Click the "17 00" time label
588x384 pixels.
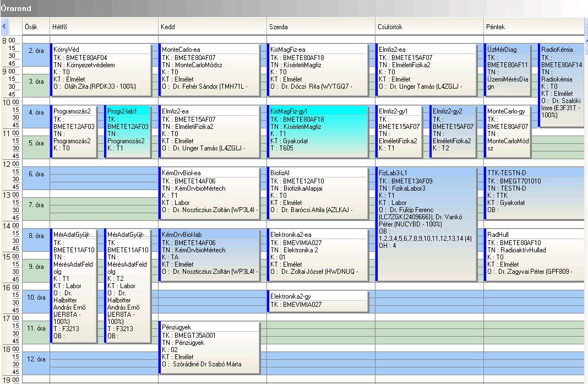click(11, 318)
